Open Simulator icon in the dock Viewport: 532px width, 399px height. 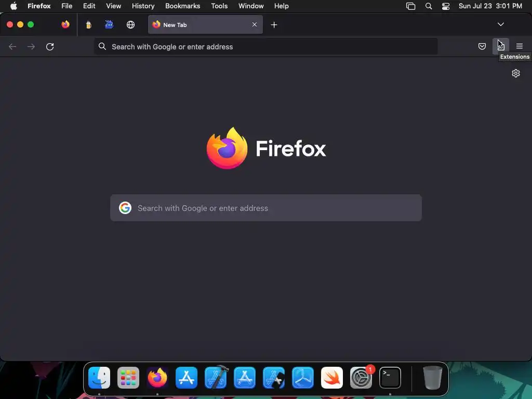[274, 377]
